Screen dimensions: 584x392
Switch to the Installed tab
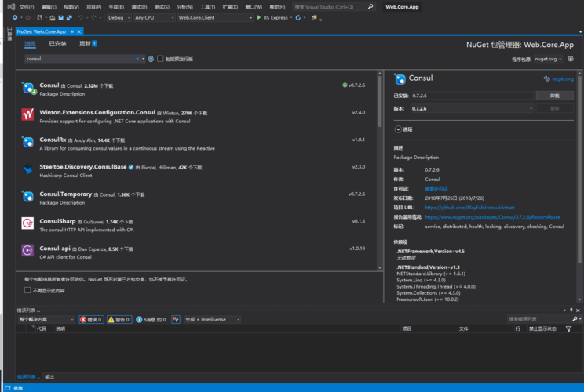[58, 44]
